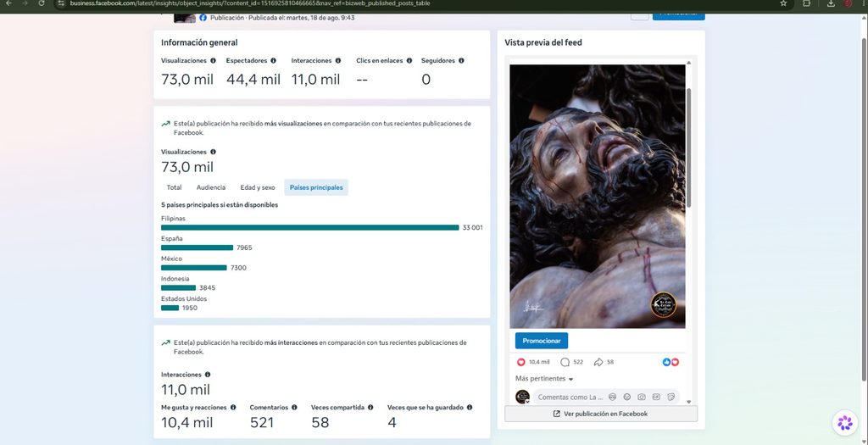Click the camera photo icon in comment box
The width and height of the screenshot is (868, 445).
pos(642,397)
